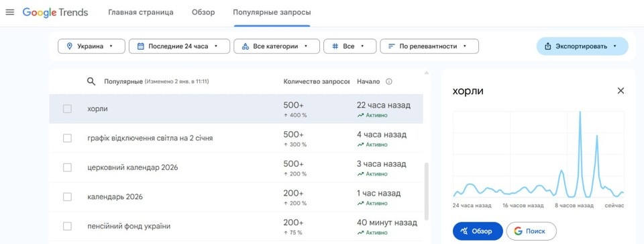644x244 pixels.
Task: Open the Все trend status dropdown
Action: point(350,46)
